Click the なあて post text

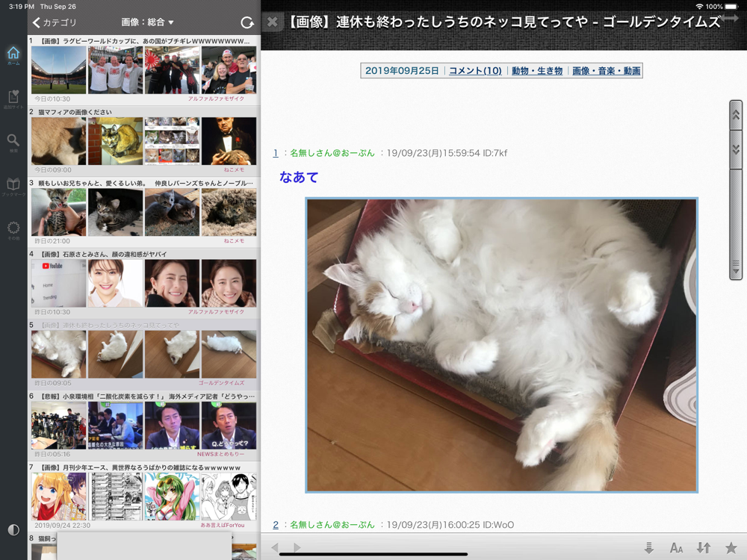(299, 177)
